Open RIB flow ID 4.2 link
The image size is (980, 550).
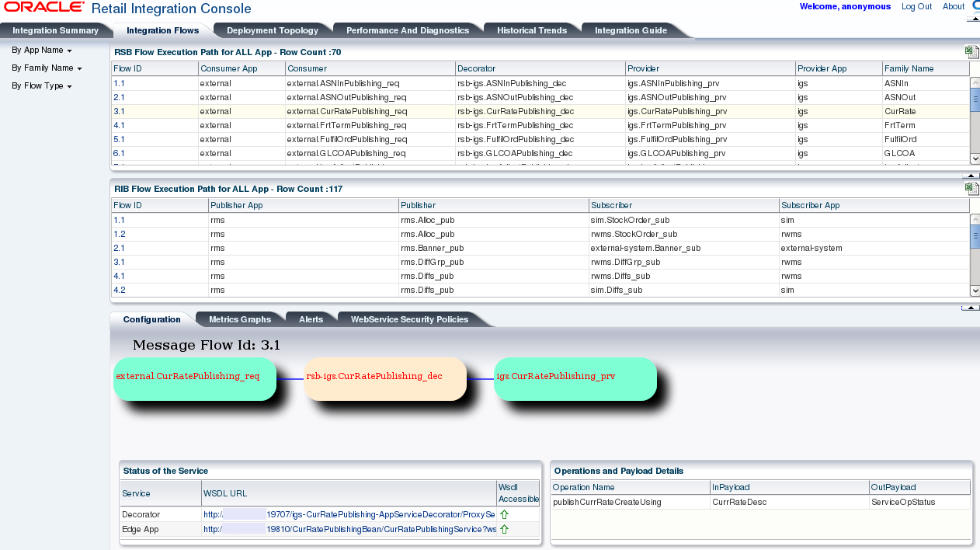point(119,290)
